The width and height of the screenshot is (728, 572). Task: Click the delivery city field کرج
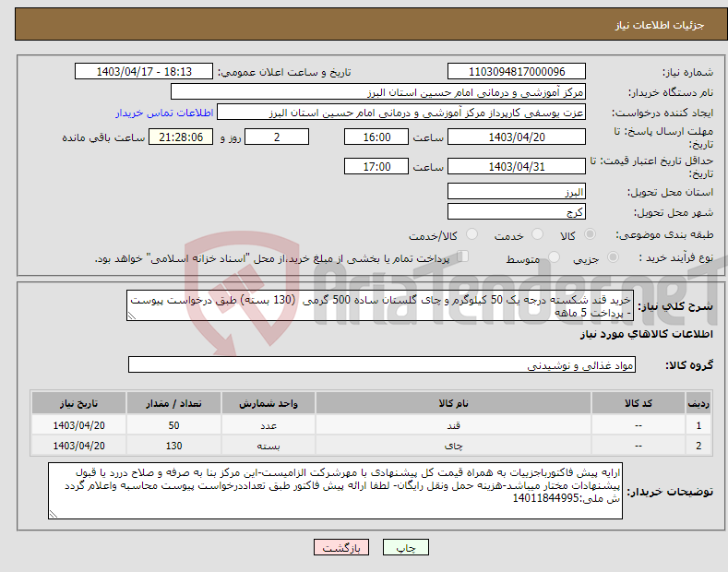coord(517,211)
